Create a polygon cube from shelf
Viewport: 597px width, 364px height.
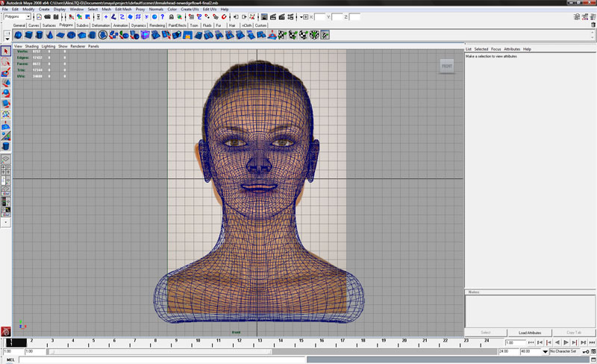tap(28, 35)
